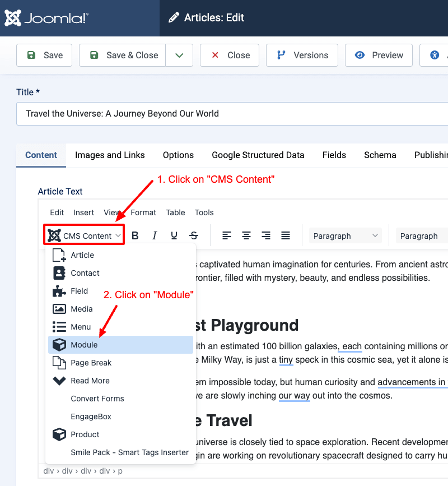This screenshot has width=448, height=486.
Task: Click the Joomla! logo
Action: tap(46, 18)
